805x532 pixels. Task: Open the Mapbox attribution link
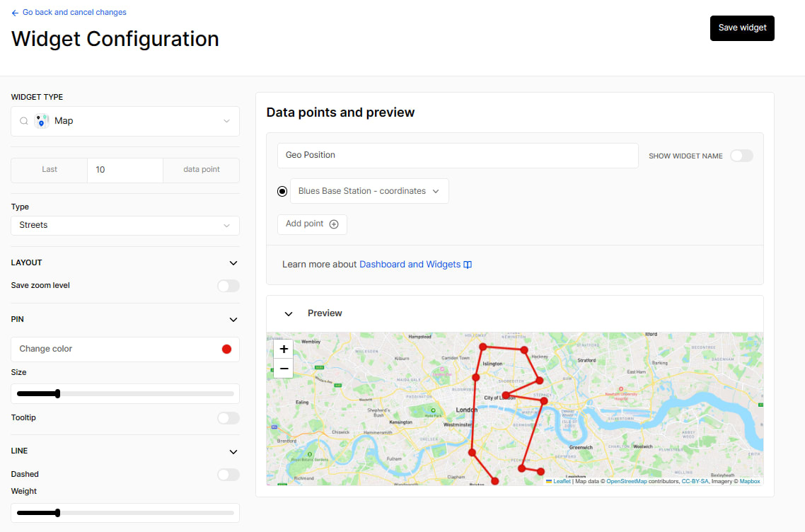click(x=750, y=482)
